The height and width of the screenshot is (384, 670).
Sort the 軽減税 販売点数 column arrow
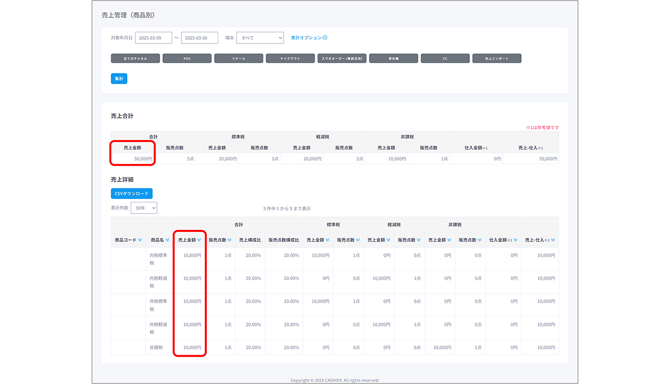point(418,240)
